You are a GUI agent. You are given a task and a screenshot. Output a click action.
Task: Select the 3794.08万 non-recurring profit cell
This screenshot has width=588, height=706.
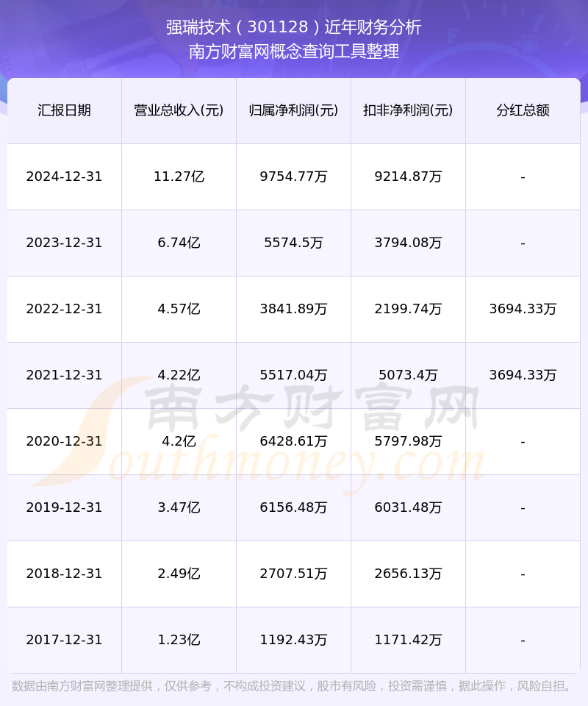coord(408,243)
